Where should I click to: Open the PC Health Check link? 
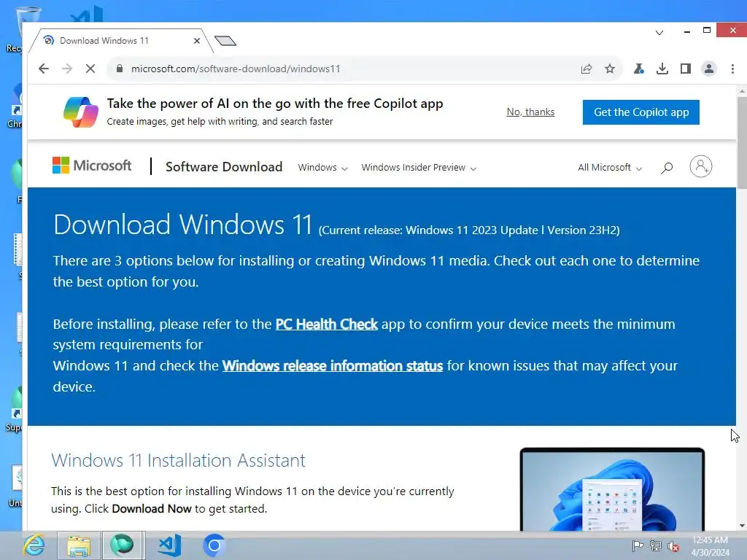tap(326, 324)
